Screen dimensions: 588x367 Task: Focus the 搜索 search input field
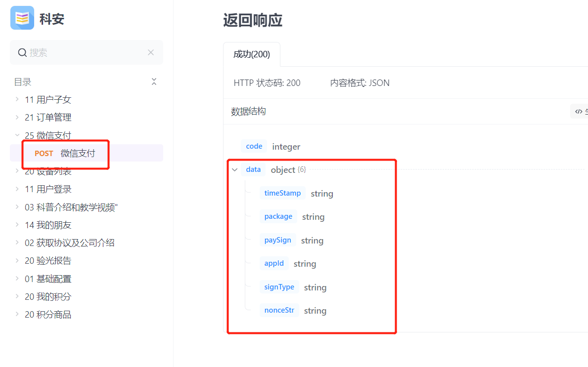87,52
